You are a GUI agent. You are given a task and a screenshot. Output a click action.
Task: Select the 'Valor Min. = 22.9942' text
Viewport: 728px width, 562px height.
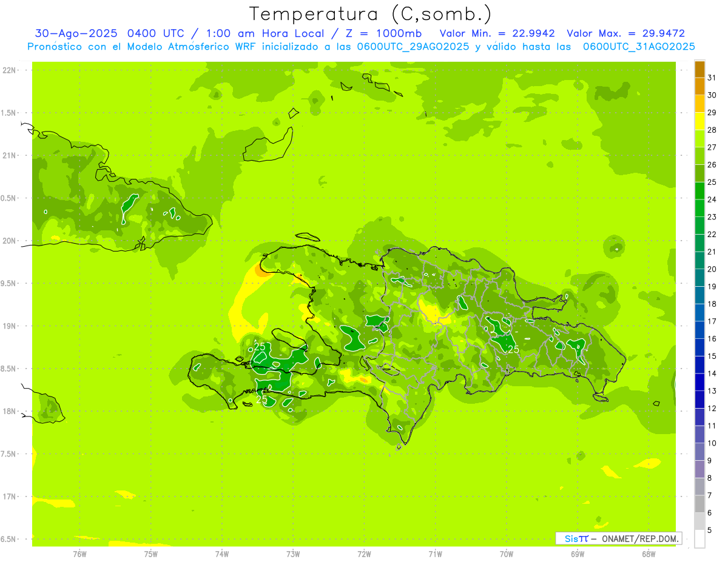click(x=497, y=33)
